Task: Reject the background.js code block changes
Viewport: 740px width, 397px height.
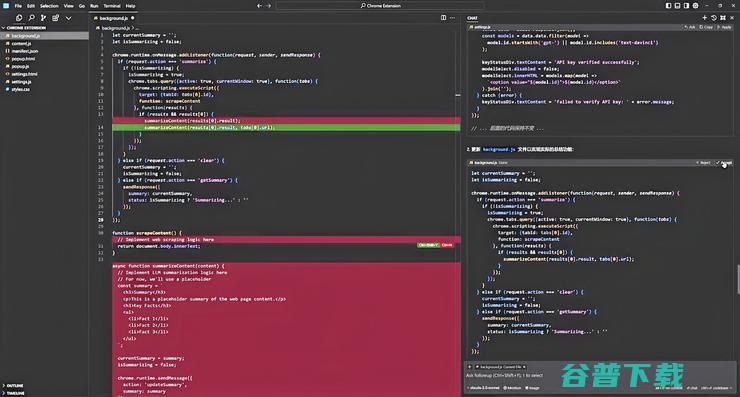Action: (704, 163)
